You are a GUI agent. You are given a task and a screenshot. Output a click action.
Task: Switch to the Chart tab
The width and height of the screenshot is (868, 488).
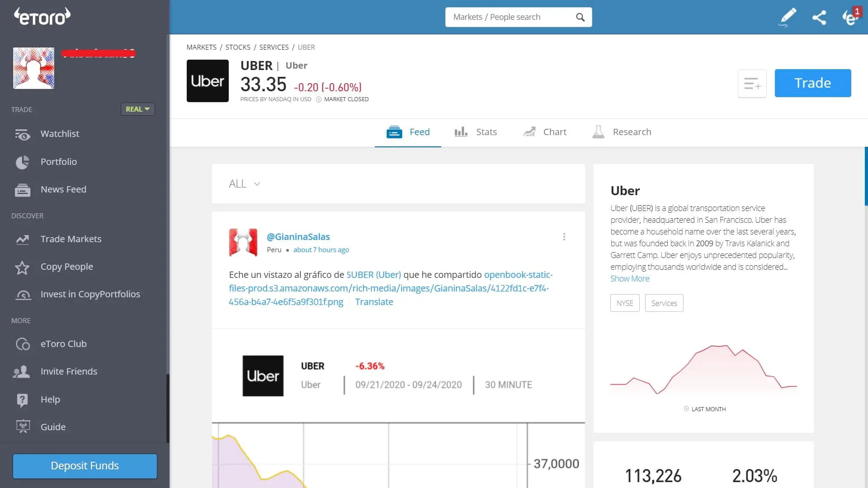click(545, 132)
